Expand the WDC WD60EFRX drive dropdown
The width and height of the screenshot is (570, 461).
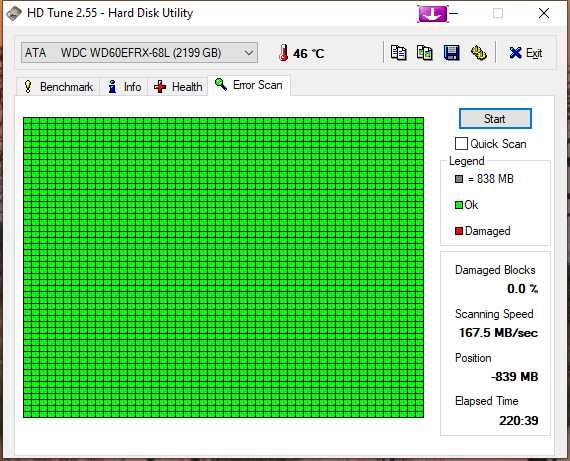point(249,53)
